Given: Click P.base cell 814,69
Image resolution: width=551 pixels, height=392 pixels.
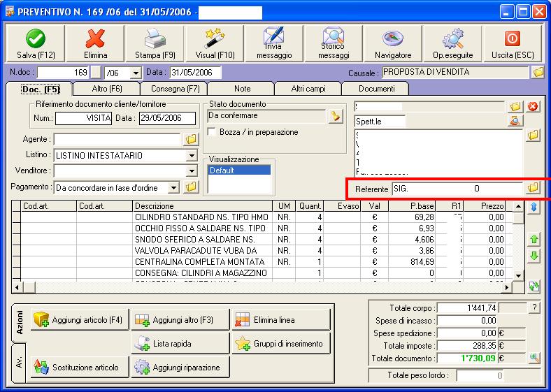Looking at the screenshot, I should coord(412,262).
